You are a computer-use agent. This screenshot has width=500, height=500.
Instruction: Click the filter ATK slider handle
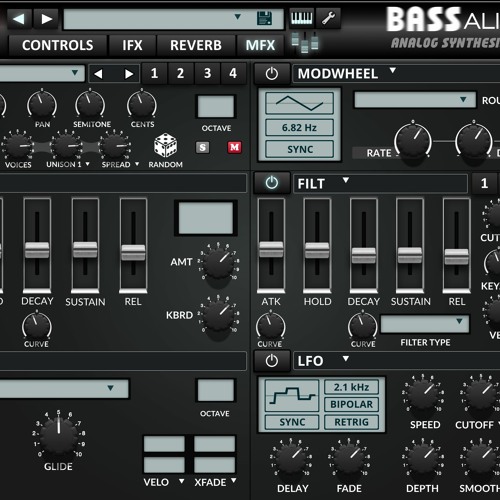pyautogui.click(x=271, y=249)
